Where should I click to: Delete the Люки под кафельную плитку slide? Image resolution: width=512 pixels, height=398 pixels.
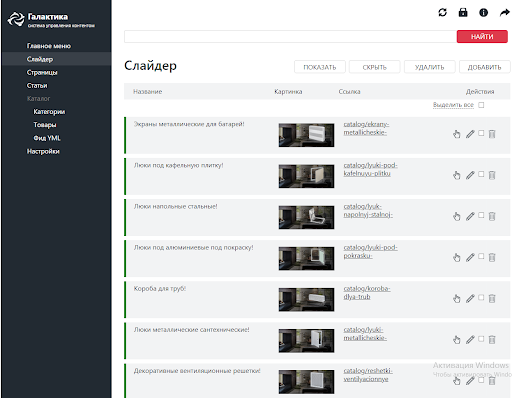tap(492, 175)
